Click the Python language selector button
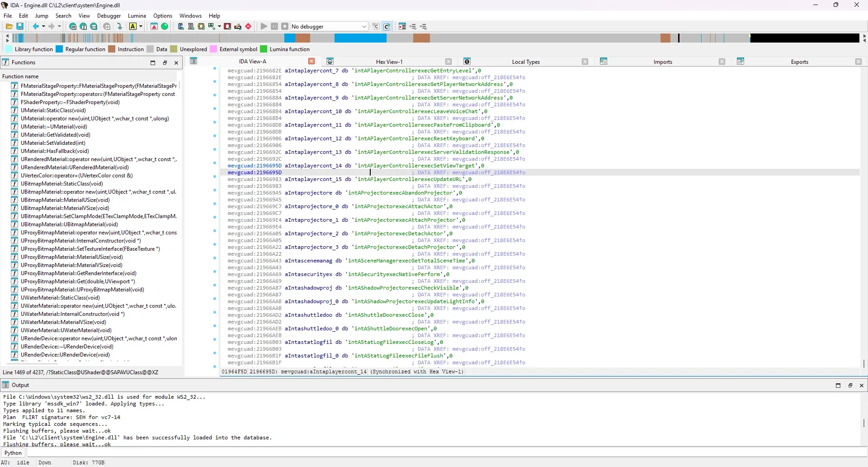Image resolution: width=868 pixels, height=467 pixels. coord(13,453)
